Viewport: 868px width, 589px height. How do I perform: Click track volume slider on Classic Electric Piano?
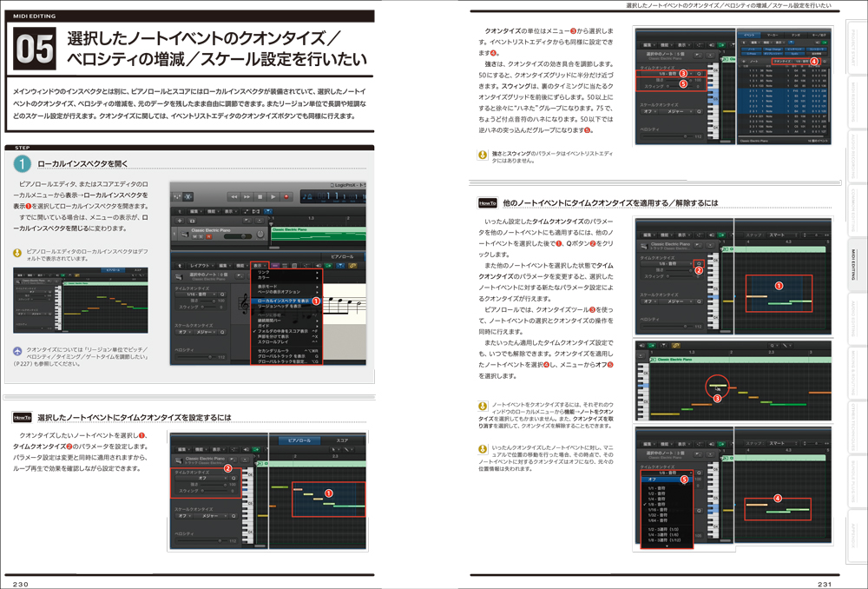pos(238,236)
